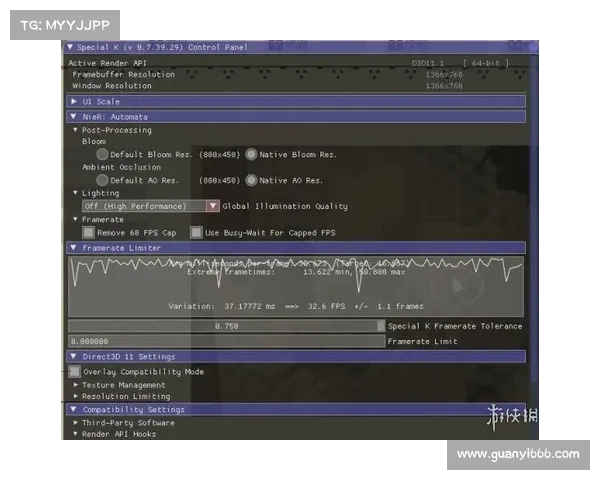The width and height of the screenshot is (600, 480).
Task: Click the Framerate Limit input field
Action: pyautogui.click(x=226, y=341)
